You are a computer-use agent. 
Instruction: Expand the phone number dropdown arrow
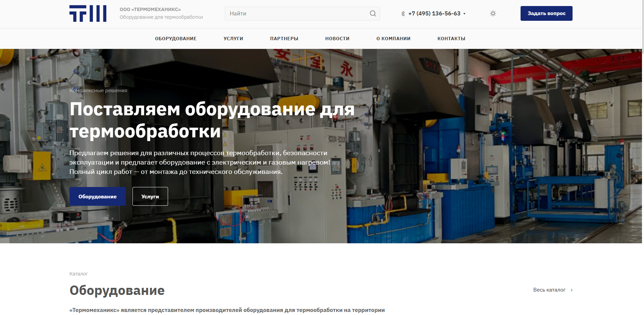click(465, 14)
